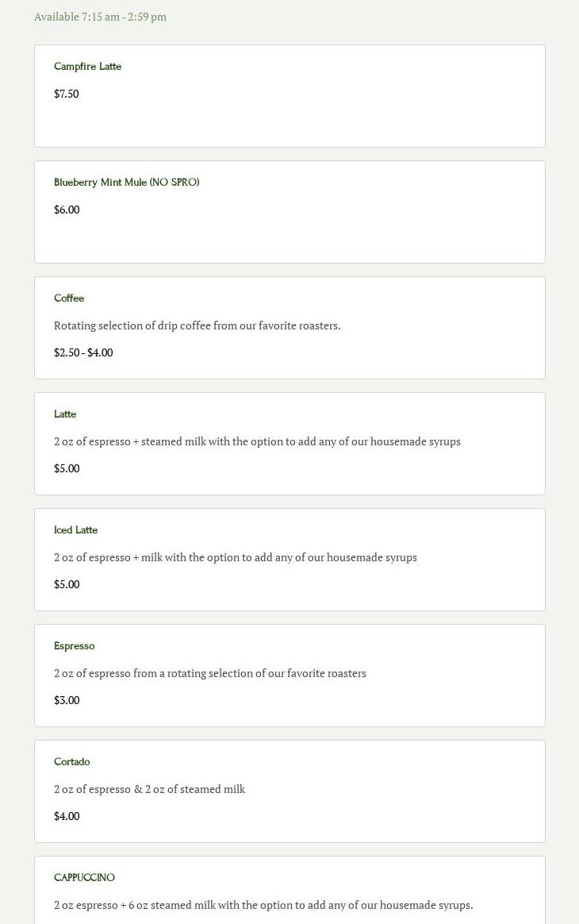Click the Iced Latte description about housemade syrups
The width and height of the screenshot is (579, 924).
pyautogui.click(x=235, y=557)
